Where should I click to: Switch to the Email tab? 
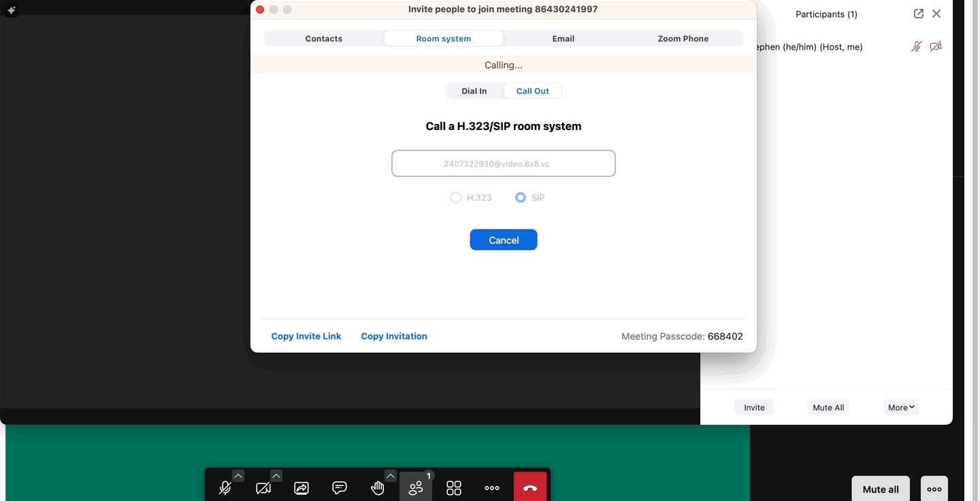pos(563,38)
